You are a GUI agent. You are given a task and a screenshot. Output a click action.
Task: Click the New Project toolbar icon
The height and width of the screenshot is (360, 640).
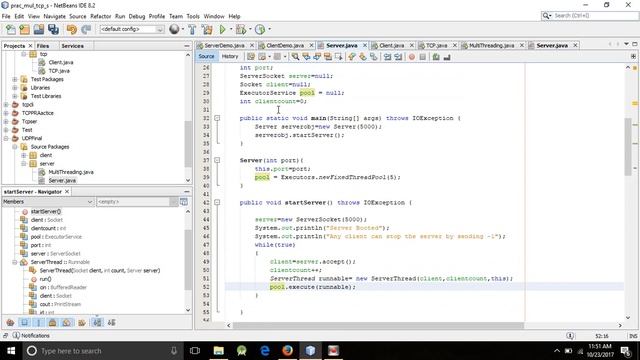[24, 29]
